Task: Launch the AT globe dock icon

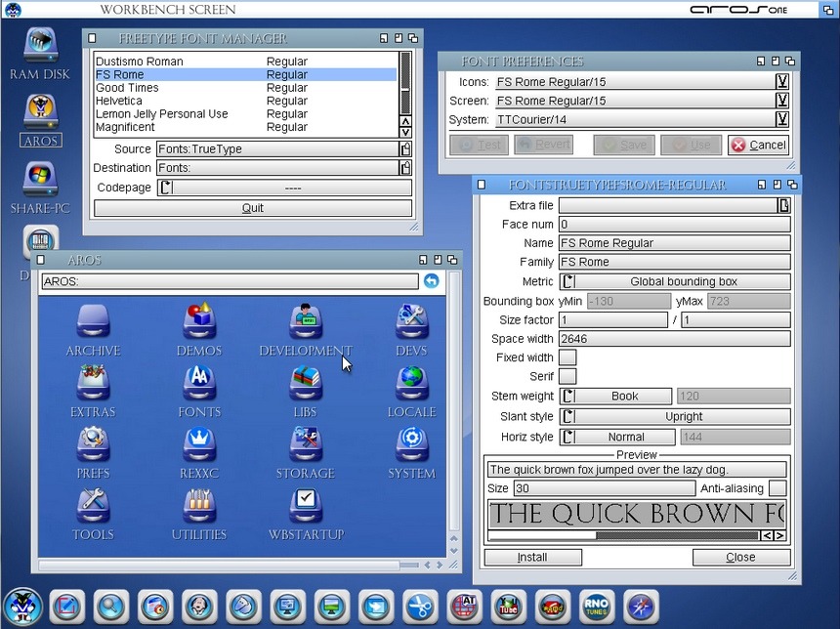Action: click(464, 608)
